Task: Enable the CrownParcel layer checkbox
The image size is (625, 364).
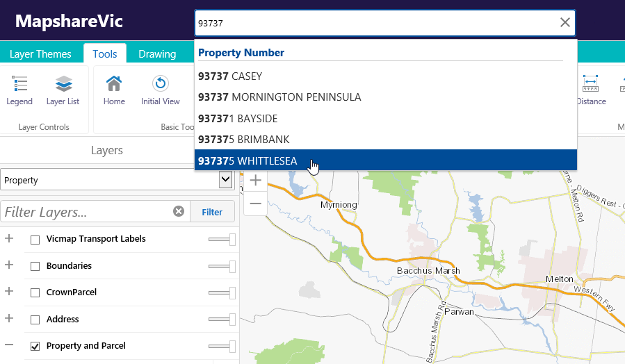Action: [x=35, y=292]
